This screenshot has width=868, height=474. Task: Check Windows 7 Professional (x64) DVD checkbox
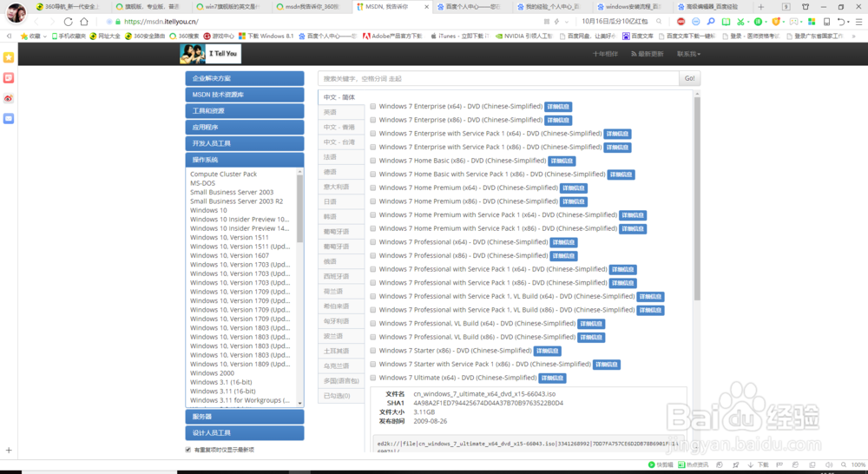pos(373,242)
